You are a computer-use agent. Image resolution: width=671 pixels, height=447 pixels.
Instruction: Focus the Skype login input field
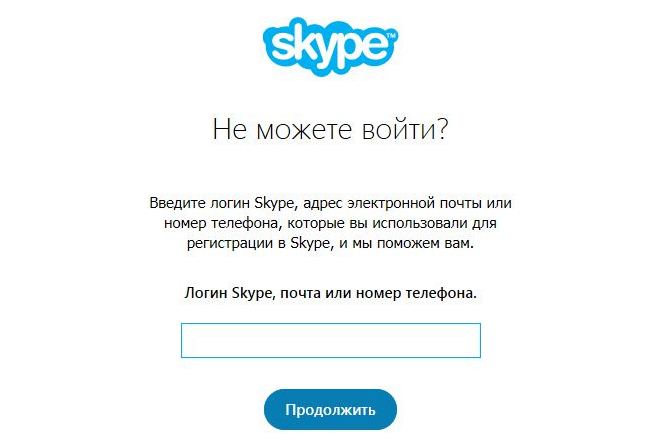(331, 340)
